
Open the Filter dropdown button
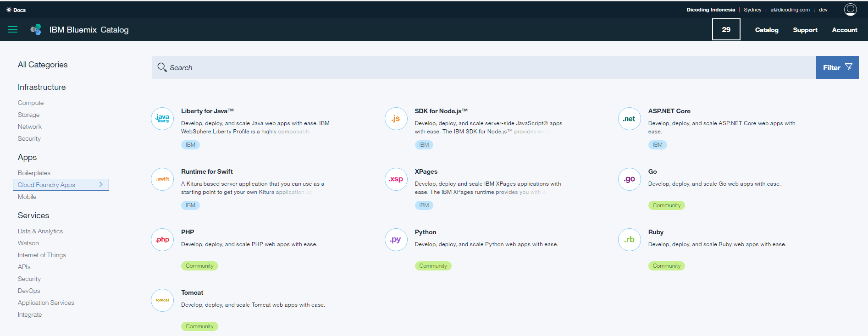point(837,67)
